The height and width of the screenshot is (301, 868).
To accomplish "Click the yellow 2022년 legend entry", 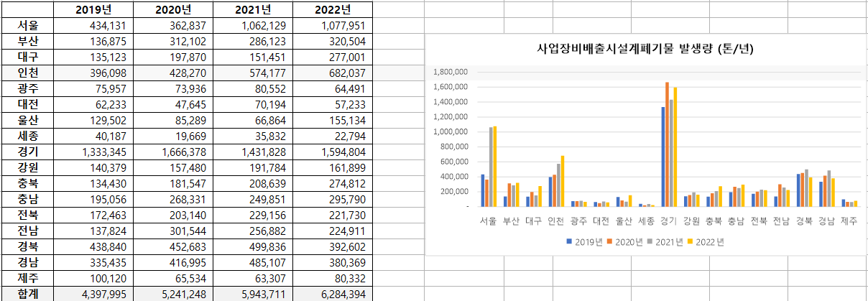I will coord(705,241).
